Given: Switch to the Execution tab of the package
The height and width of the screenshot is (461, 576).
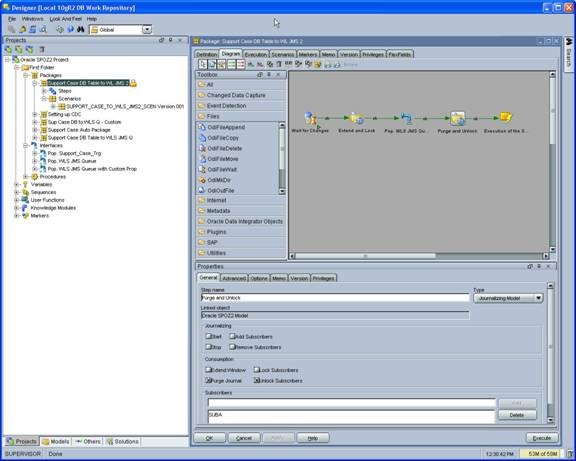Looking at the screenshot, I should coord(256,54).
